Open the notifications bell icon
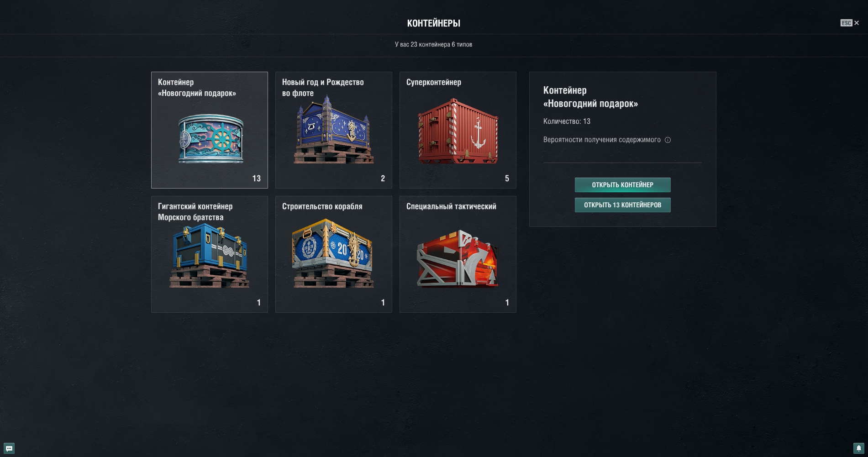 pos(858,448)
